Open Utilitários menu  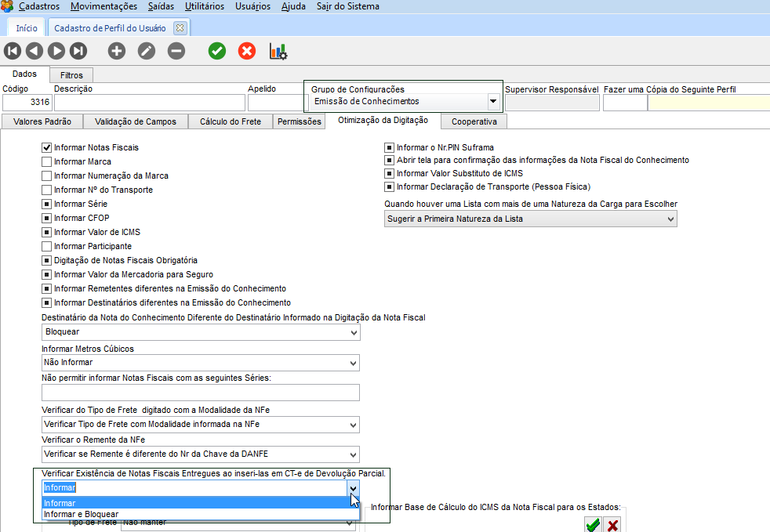(205, 6)
